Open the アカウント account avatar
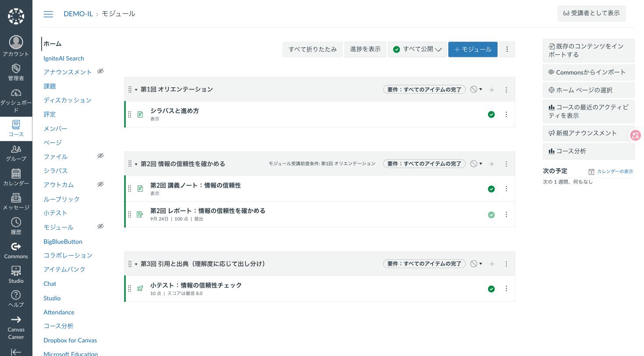Screen dimensions: 644x356 [x=16, y=42]
